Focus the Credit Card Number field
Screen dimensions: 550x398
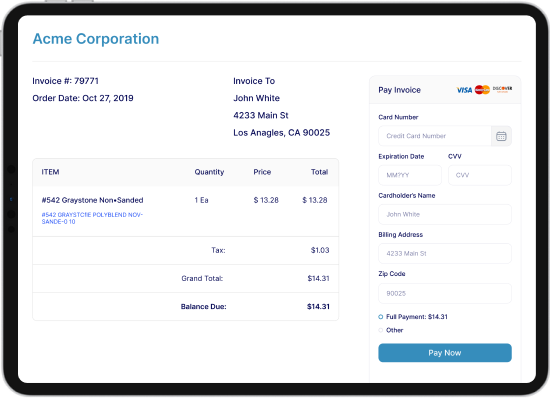pyautogui.click(x=435, y=136)
